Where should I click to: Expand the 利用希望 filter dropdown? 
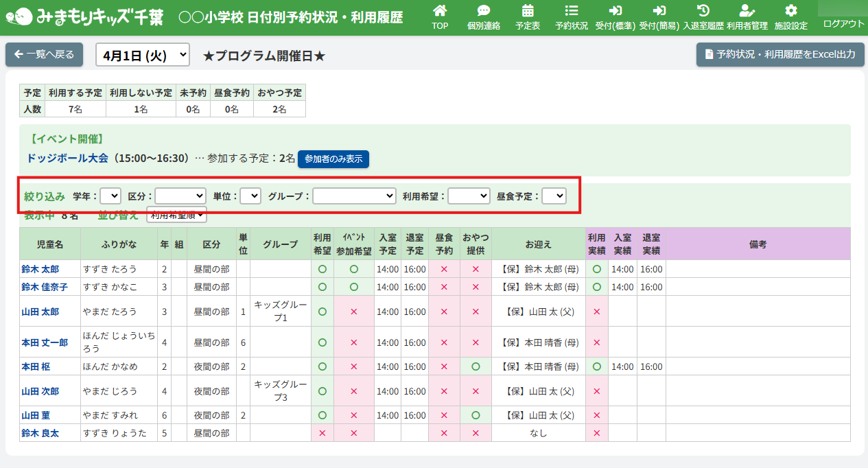(x=469, y=196)
